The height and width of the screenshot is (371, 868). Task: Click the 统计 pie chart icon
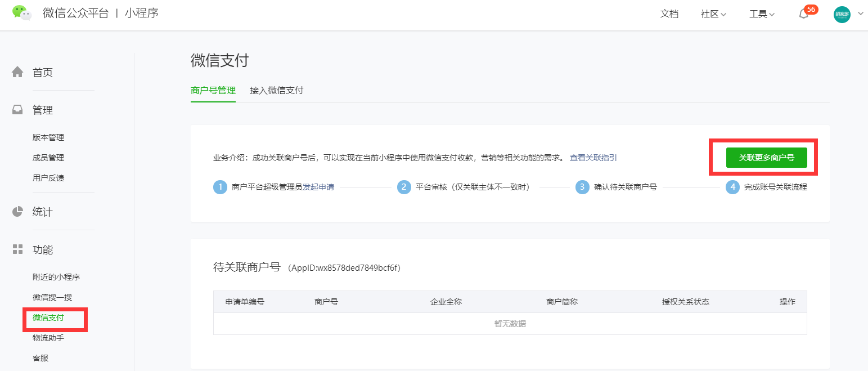click(x=18, y=212)
